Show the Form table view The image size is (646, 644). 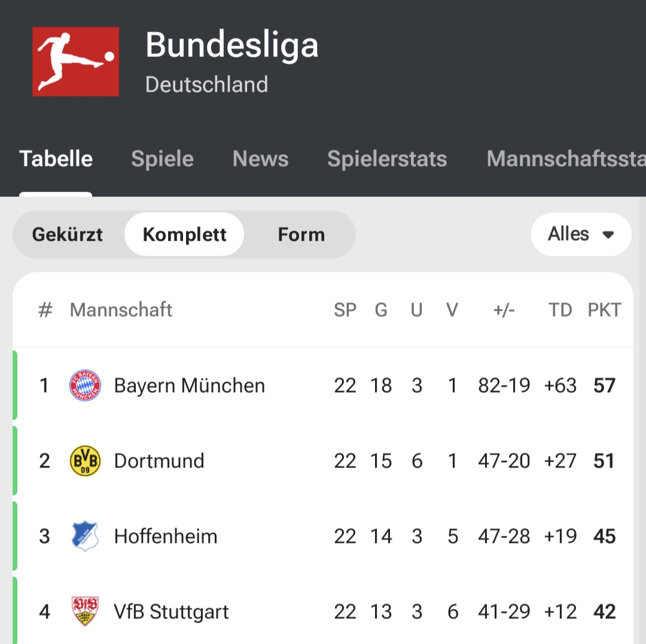tap(301, 235)
